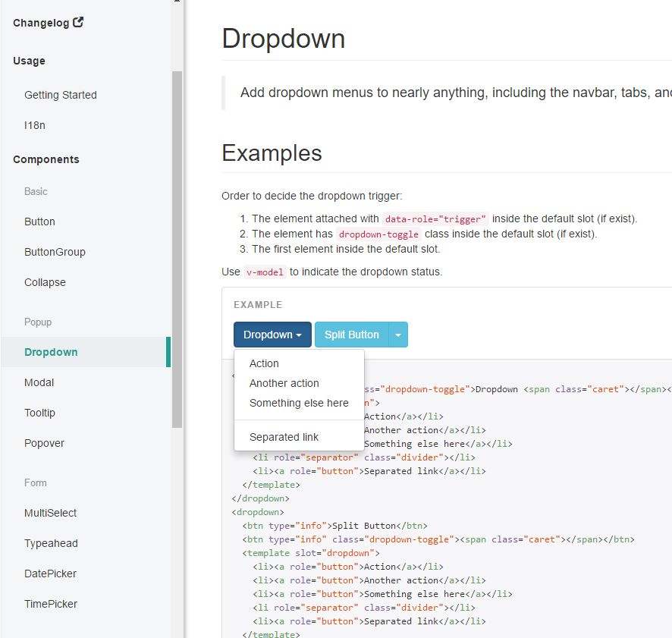Open the Split Button caret toggle
The width and height of the screenshot is (672, 638).
point(398,335)
